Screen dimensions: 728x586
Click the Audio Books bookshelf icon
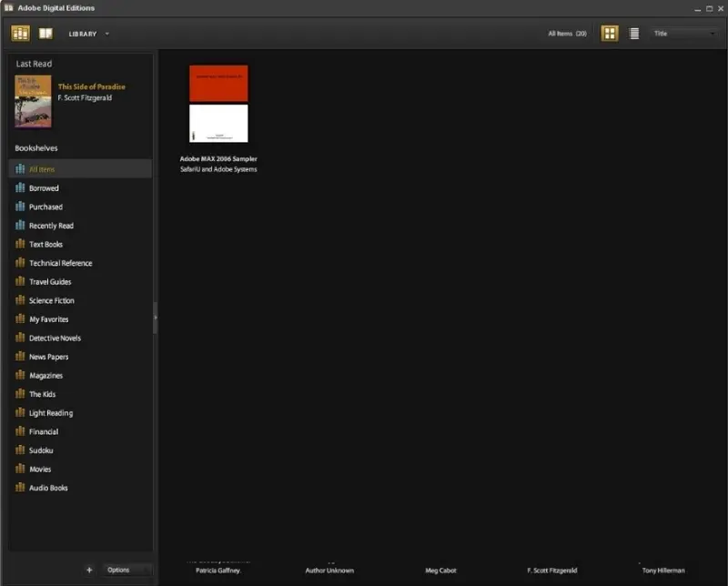[20, 487]
